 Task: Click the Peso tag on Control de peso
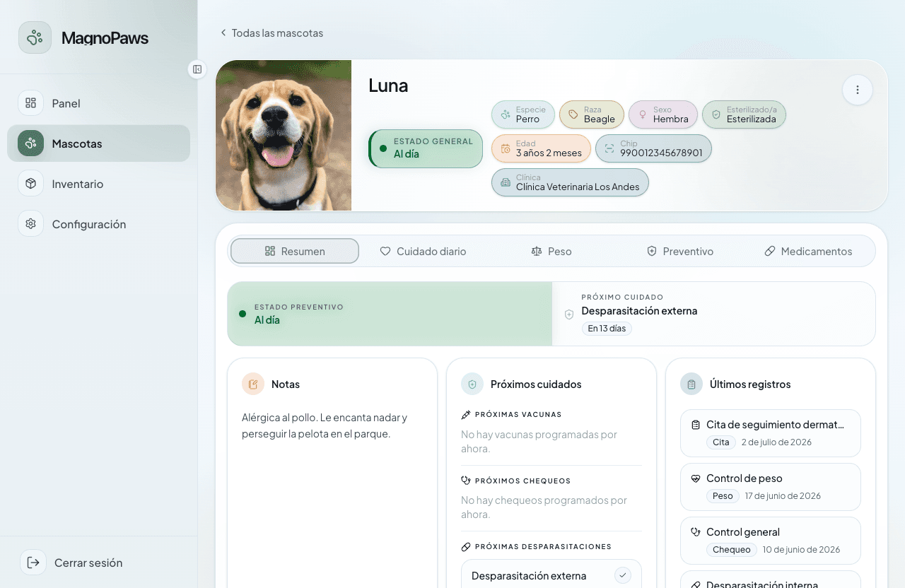(x=723, y=496)
